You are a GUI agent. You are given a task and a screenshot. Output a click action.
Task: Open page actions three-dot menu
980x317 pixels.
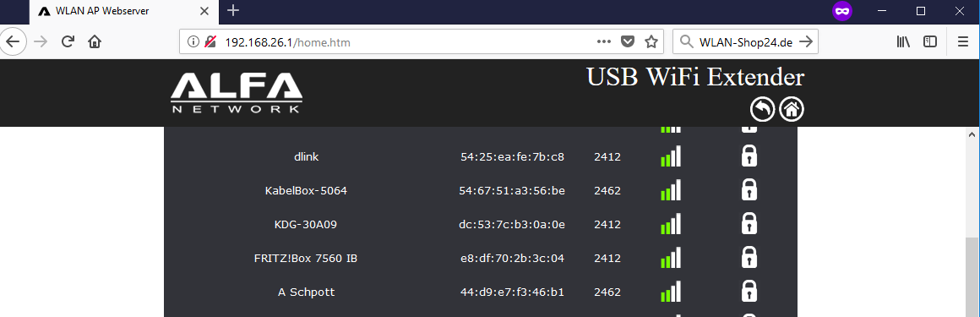coord(603,42)
